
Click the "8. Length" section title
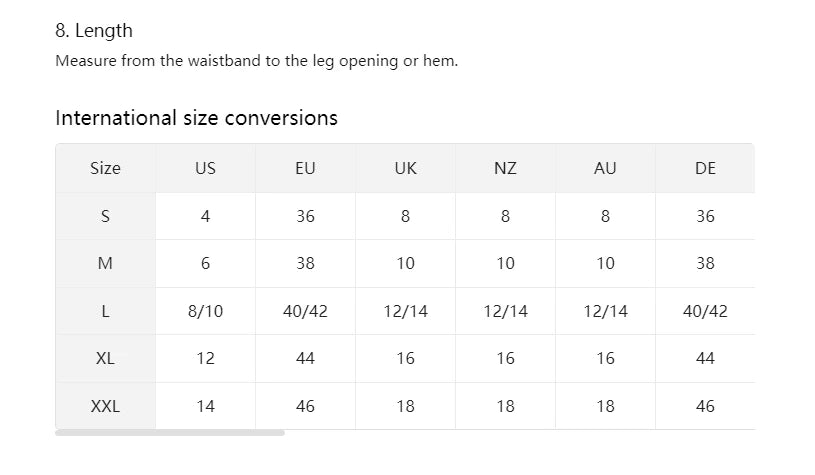click(x=94, y=31)
